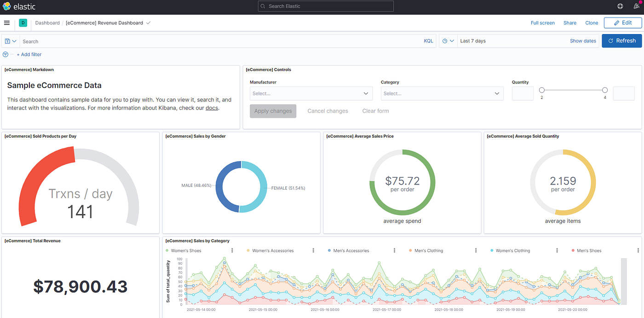Select the left handle of the Quantity slider
This screenshot has height=318, width=644.
click(x=541, y=90)
